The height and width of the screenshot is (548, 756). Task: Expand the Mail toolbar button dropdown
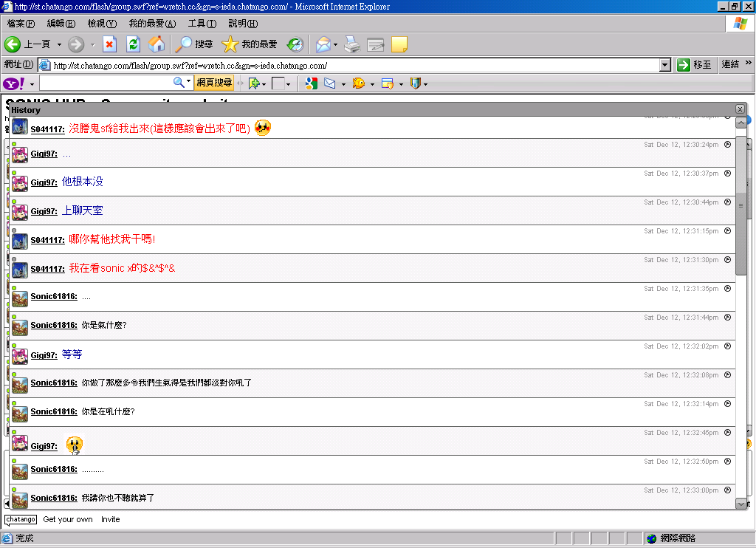pos(335,45)
